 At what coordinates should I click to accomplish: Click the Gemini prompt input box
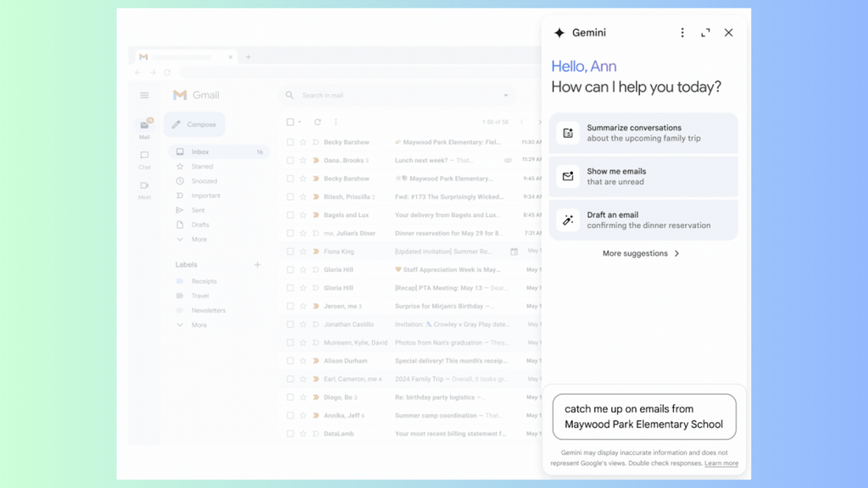[644, 417]
